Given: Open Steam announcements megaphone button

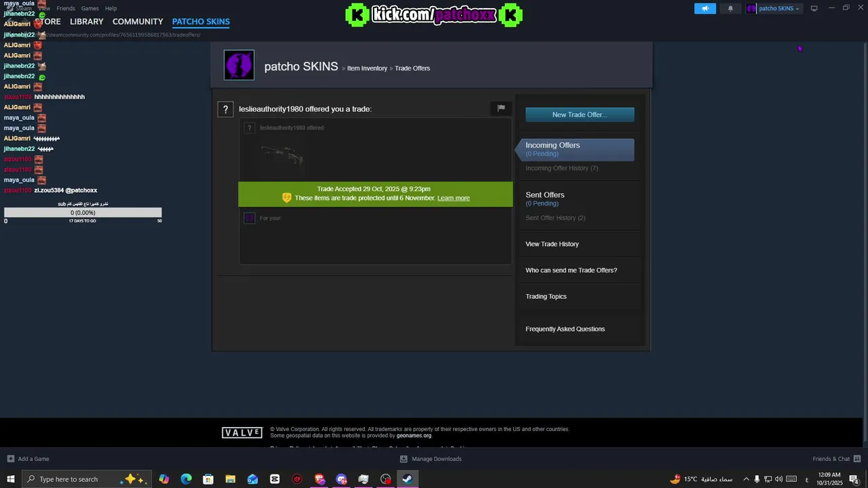Looking at the screenshot, I should 705,8.
